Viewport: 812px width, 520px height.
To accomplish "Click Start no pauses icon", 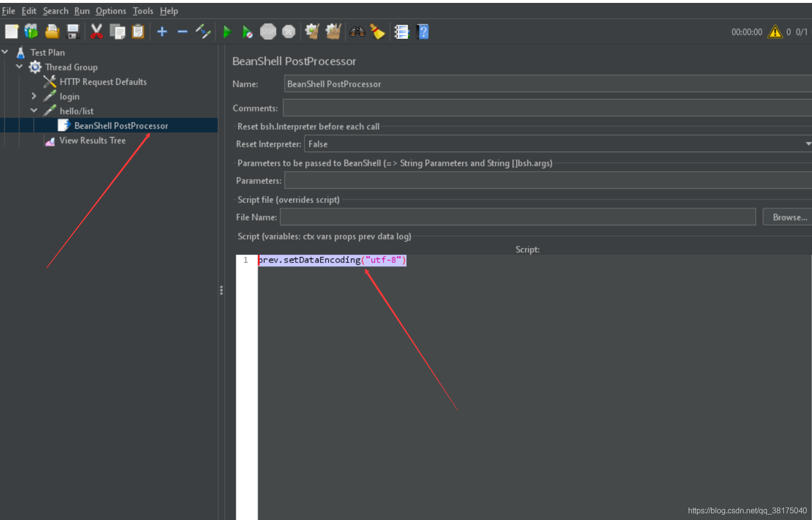I will click(x=247, y=32).
